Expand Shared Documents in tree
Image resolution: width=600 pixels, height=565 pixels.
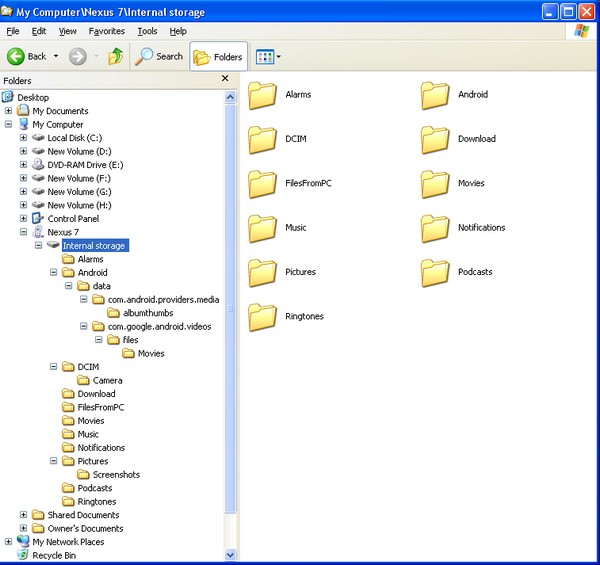pos(23,515)
